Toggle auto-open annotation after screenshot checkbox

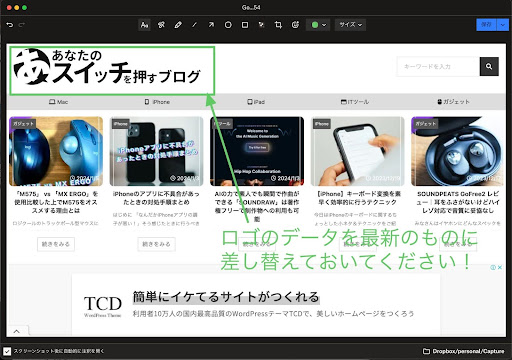pos(7,351)
